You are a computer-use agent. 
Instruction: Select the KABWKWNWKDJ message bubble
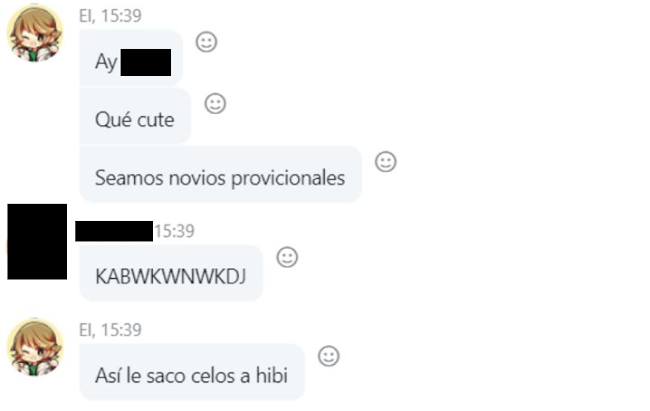pos(171,273)
